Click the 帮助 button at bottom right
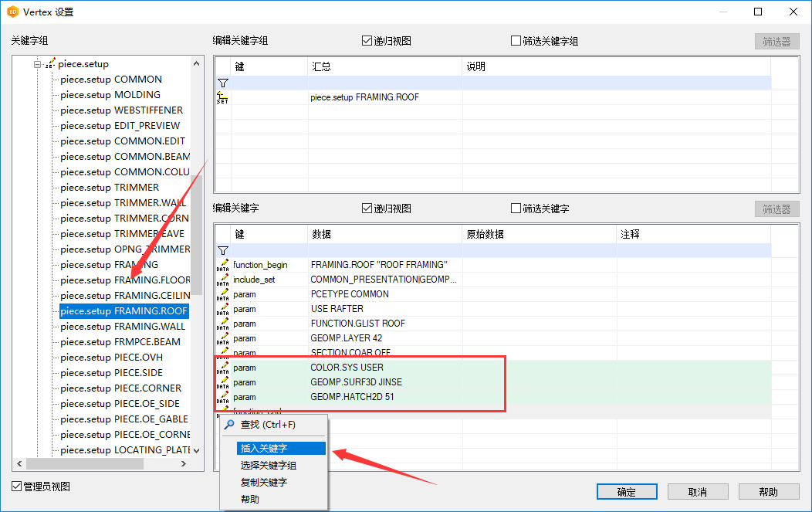Screen dimensions: 812x512 tap(769, 492)
